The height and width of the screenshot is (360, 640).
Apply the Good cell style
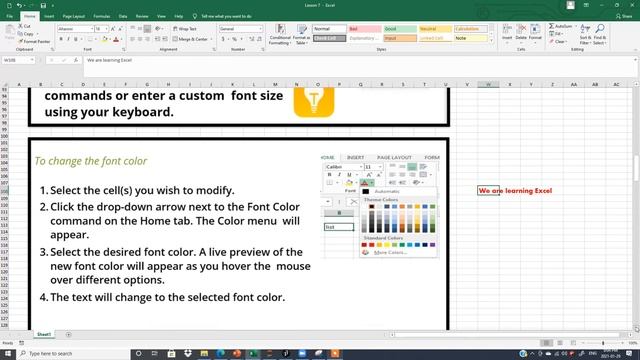pos(400,29)
